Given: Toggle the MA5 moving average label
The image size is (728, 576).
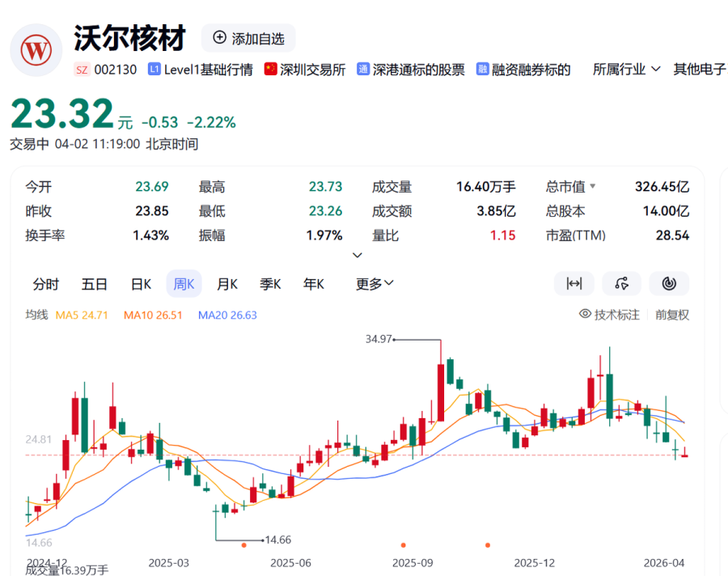Looking at the screenshot, I should coord(82,315).
